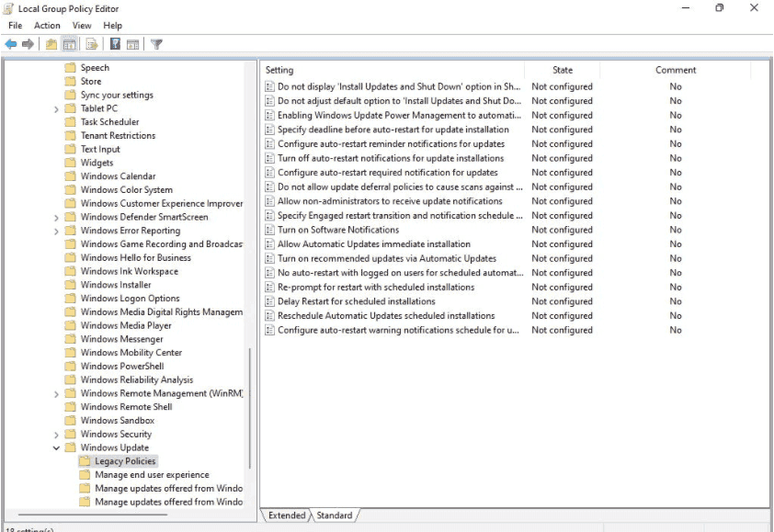Click the Windows Calendar folder icon
Image resolution: width=774 pixels, height=532 pixels.
[71, 176]
